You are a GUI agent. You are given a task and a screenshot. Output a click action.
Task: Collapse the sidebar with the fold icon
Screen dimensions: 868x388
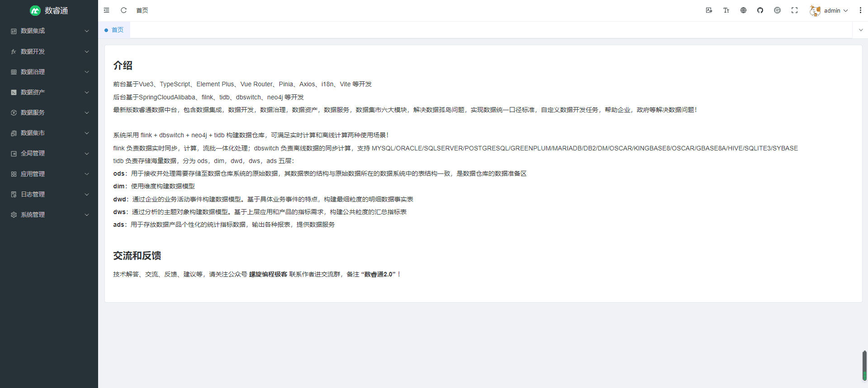[107, 10]
